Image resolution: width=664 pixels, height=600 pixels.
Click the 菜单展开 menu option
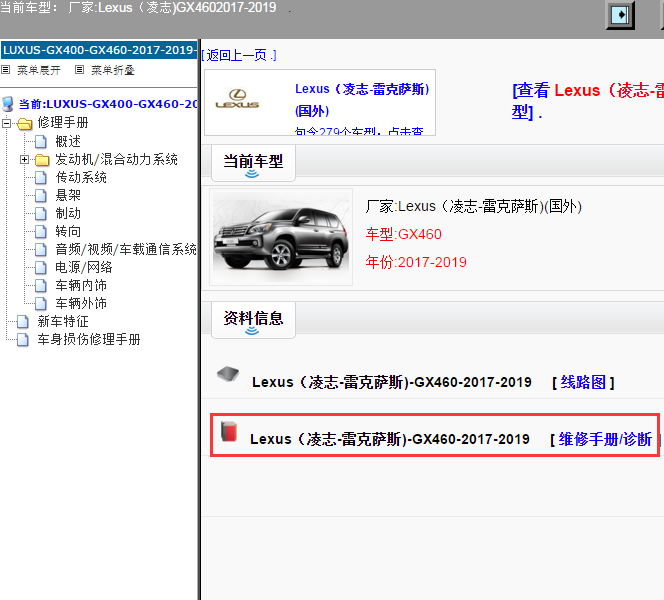pos(39,70)
